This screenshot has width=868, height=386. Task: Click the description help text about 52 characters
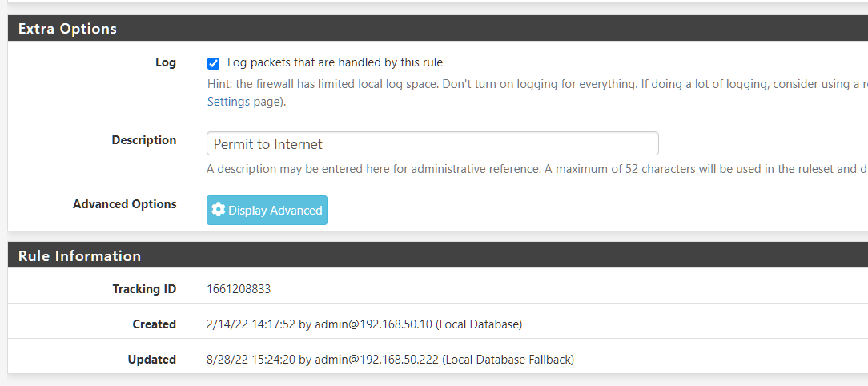[x=536, y=169]
